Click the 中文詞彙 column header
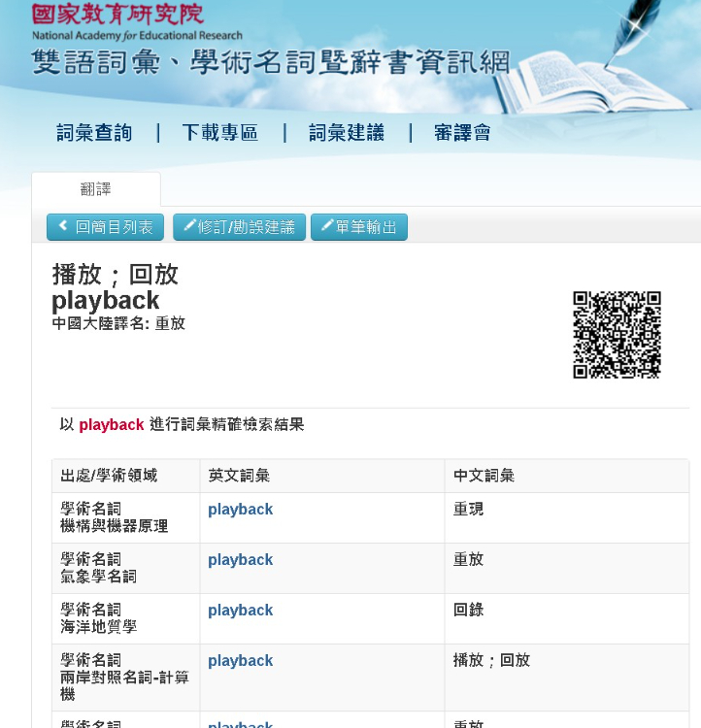Screen dimensions: 701x728 pos(567,476)
